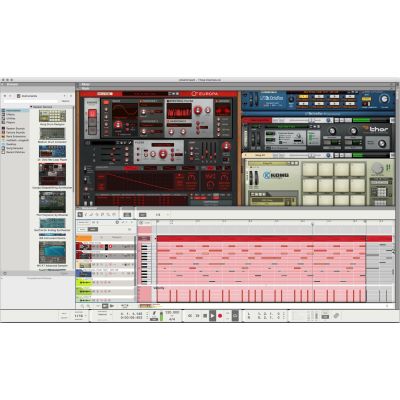The width and height of the screenshot is (400, 400).
Task: Go back in the Browser navigation
Action: 5,96
